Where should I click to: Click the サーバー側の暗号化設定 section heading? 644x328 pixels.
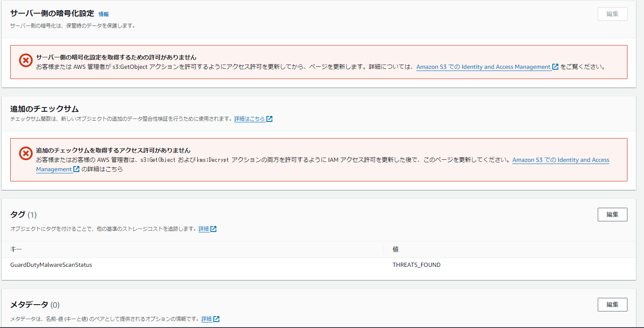[x=52, y=14]
